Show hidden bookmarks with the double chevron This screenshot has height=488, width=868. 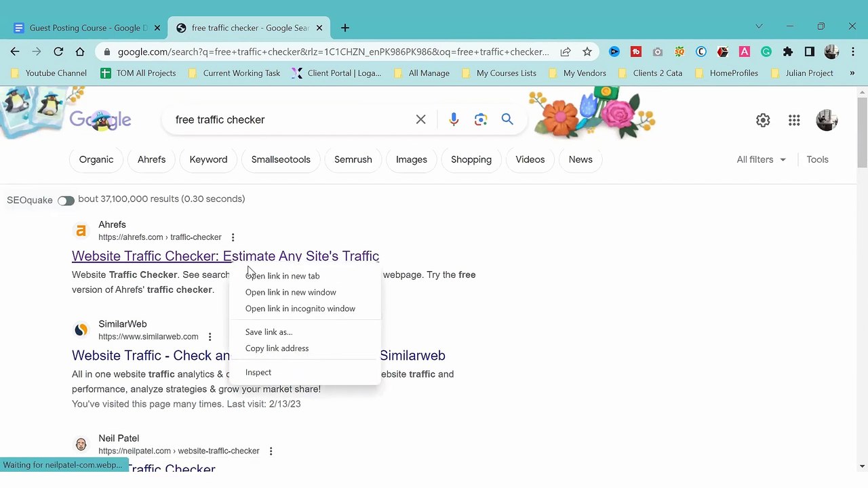pos(852,73)
